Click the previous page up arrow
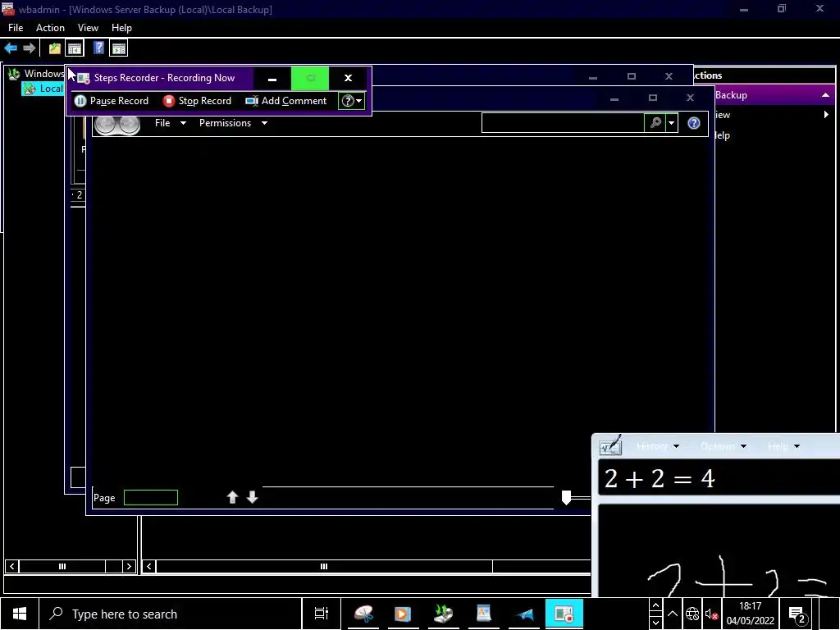 [232, 498]
